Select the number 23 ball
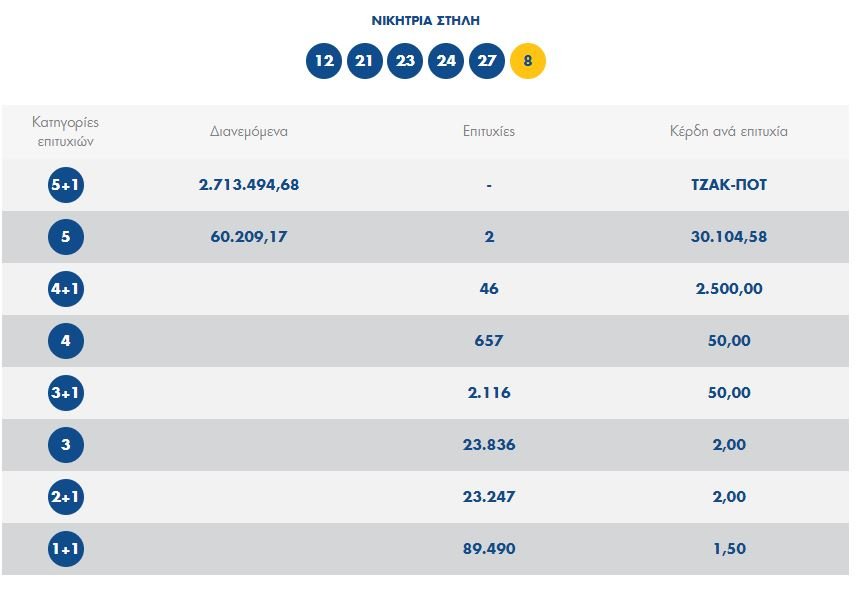 pyautogui.click(x=406, y=62)
